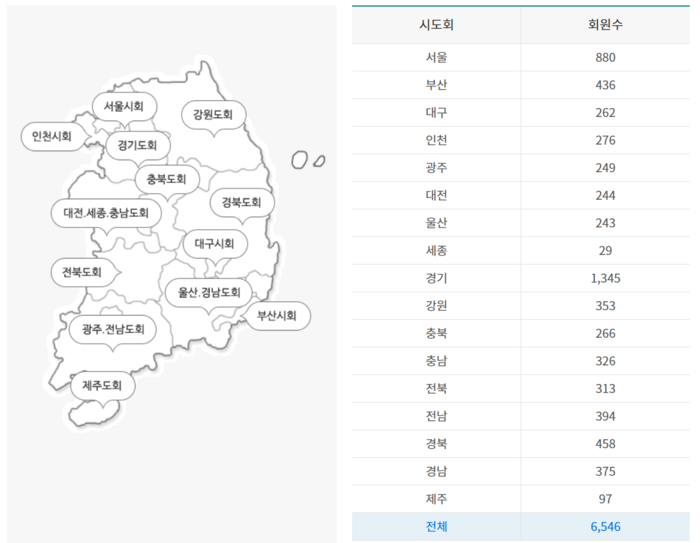Click the 276 member count
This screenshot has width=700, height=543.
pyautogui.click(x=605, y=140)
